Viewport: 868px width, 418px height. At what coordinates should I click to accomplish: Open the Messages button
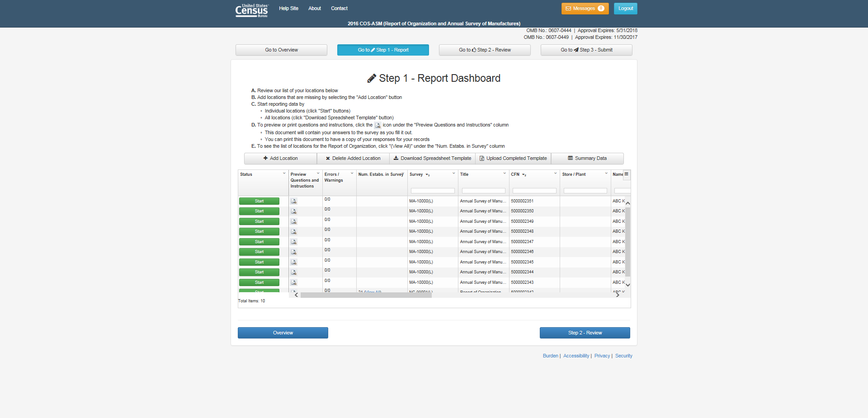(x=585, y=9)
